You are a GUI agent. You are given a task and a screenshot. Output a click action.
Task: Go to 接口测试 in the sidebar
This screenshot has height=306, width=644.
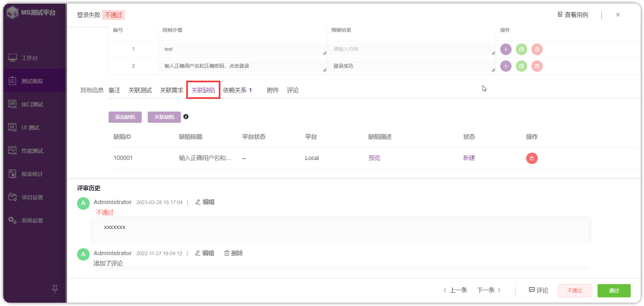(x=35, y=104)
